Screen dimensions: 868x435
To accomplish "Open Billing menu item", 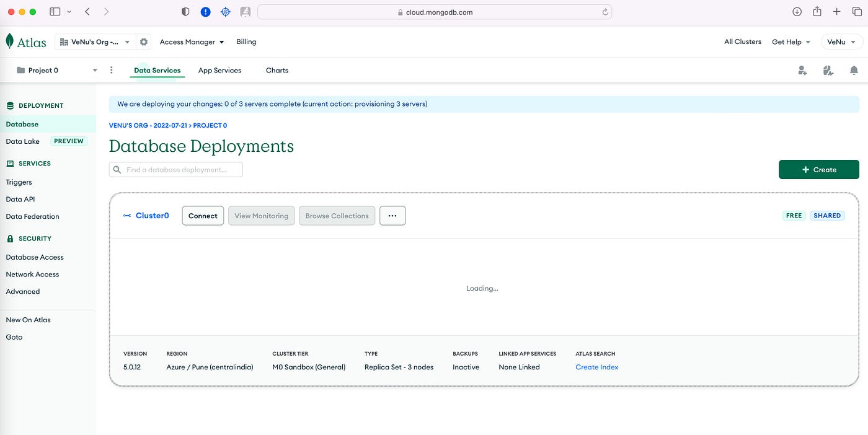I will click(x=246, y=42).
